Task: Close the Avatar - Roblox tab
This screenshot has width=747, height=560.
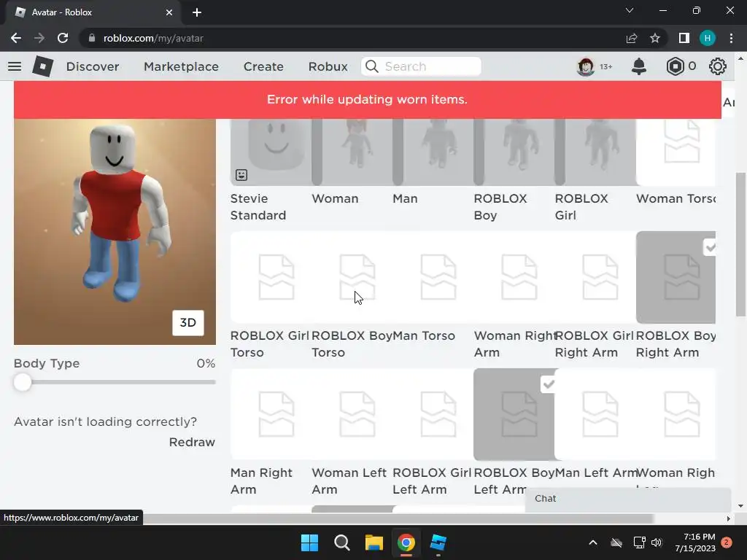Action: (169, 12)
